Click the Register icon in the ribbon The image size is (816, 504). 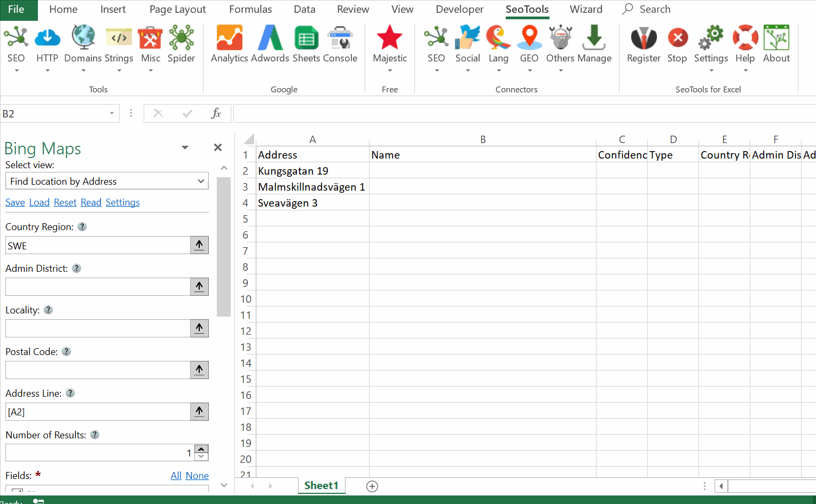[644, 45]
